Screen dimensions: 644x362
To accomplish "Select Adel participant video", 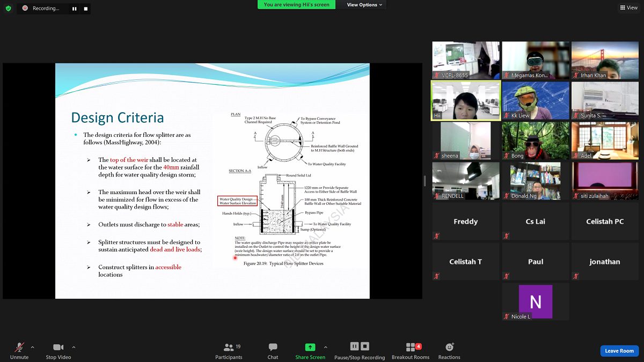I will [x=605, y=141].
